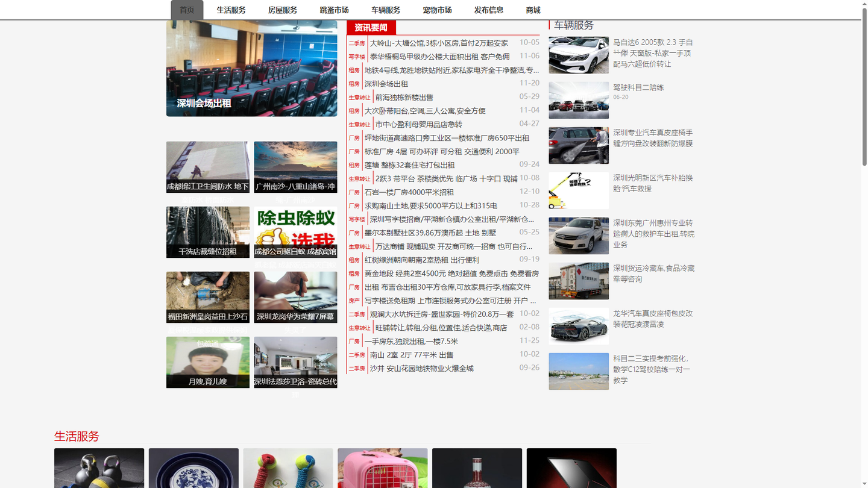View the 福田新洲皇岗益田上沙石 thumbnail
This screenshot has width=868, height=488.
coord(208,297)
